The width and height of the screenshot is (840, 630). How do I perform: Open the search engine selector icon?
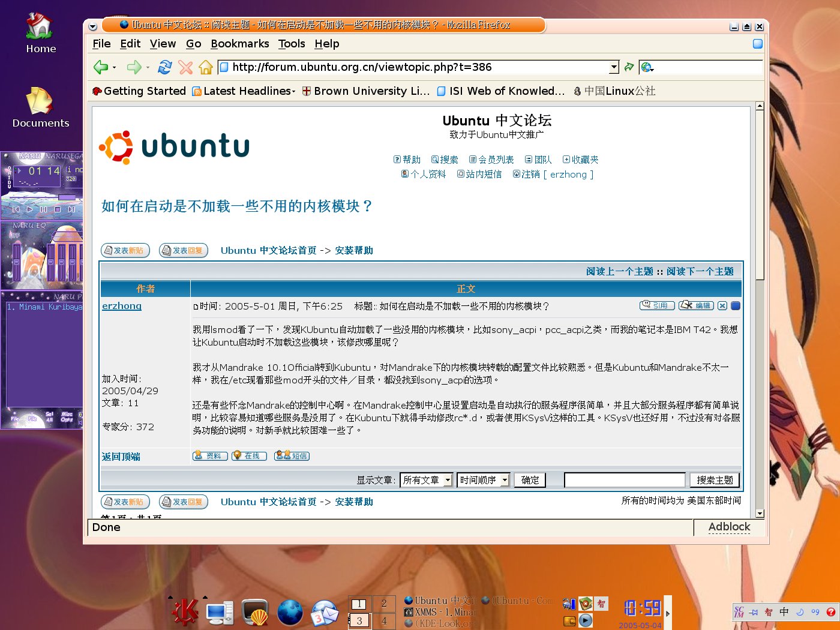647,67
